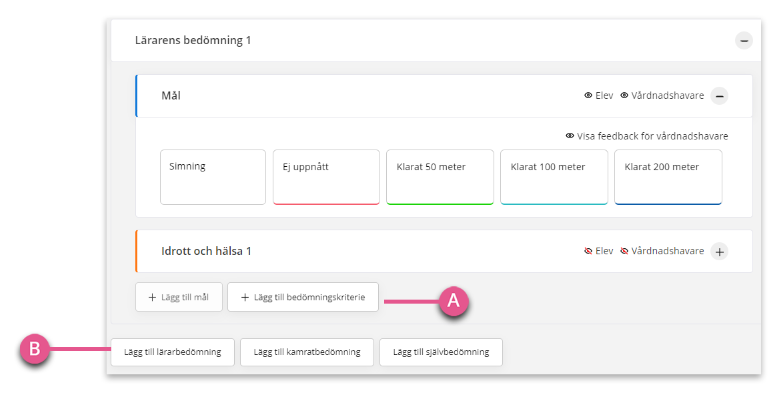The height and width of the screenshot is (397, 773).
Task: Collapse the Lärarens bedömning 1 panel
Action: click(x=743, y=40)
